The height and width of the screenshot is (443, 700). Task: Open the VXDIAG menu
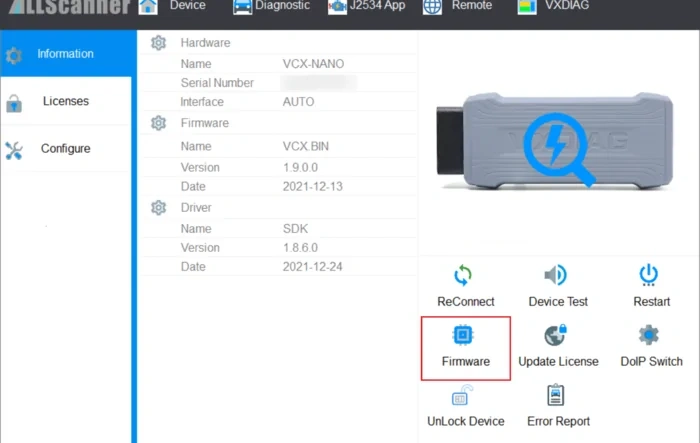click(567, 5)
